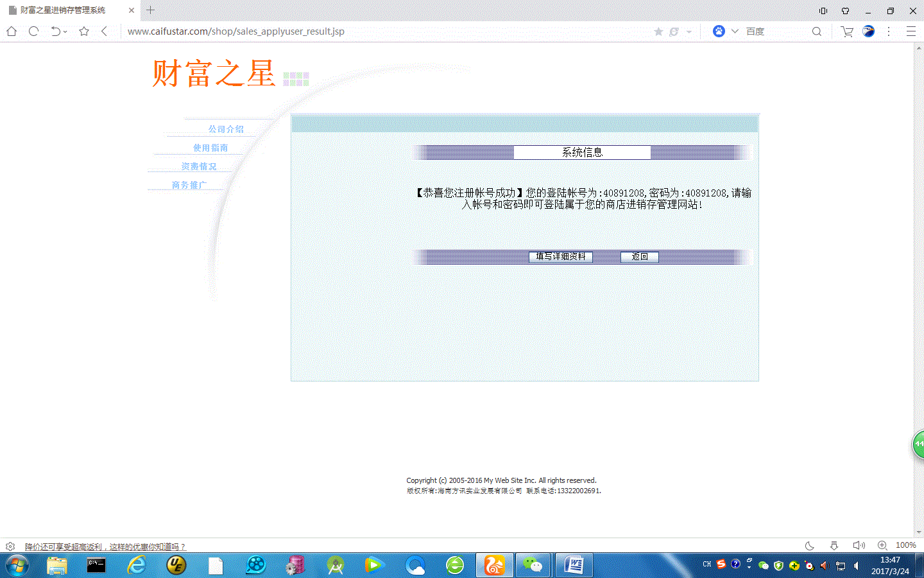Image resolution: width=924 pixels, height=578 pixels.
Task: Open the browser hamburger menu
Action: 911,31
